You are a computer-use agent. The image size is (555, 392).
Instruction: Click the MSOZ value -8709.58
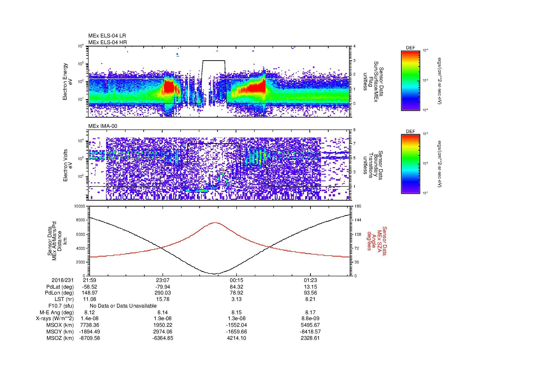tap(89, 338)
